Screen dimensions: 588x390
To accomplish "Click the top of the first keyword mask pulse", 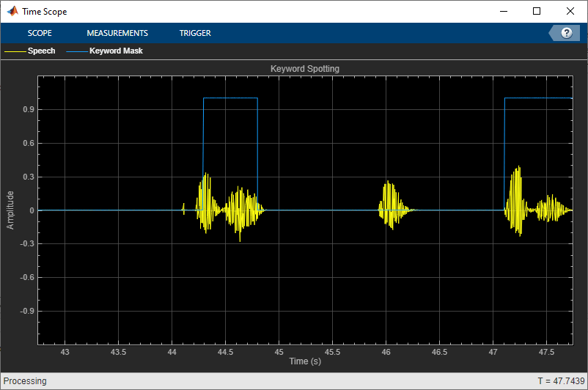I will (230, 98).
